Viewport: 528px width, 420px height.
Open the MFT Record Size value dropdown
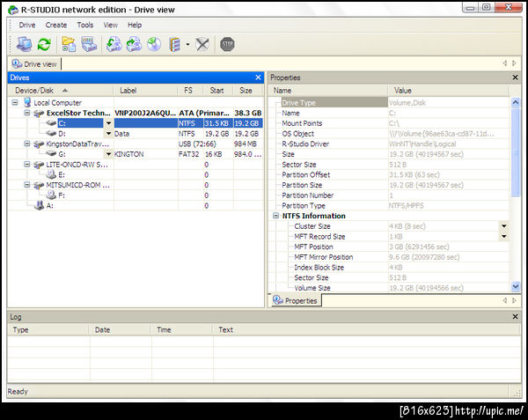click(504, 237)
